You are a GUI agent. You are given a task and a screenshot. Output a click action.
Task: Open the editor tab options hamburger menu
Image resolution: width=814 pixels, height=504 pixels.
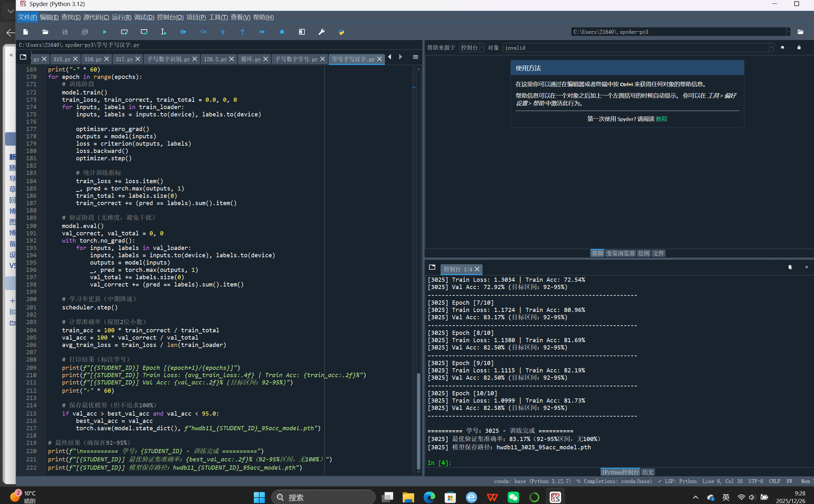click(415, 57)
